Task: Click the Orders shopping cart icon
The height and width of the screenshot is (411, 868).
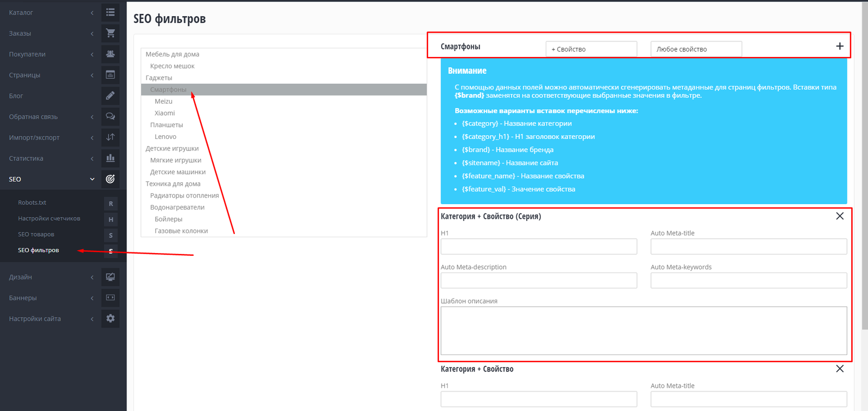Action: point(110,33)
